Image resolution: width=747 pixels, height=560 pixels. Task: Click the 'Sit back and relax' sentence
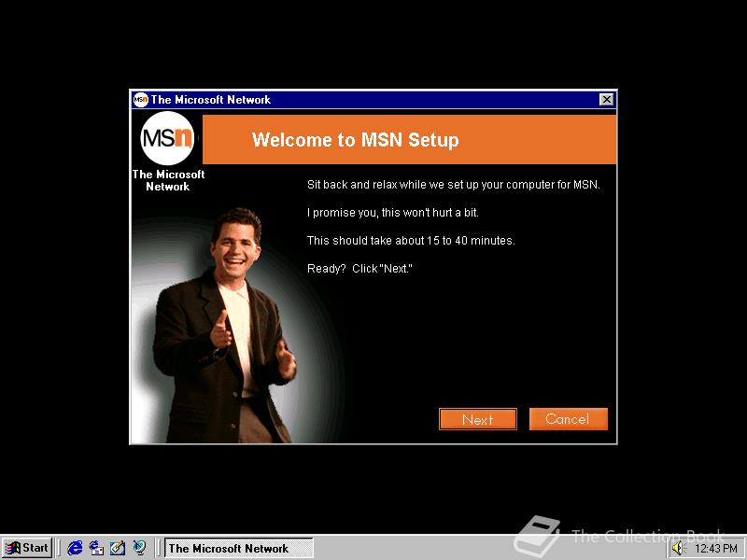[454, 185]
